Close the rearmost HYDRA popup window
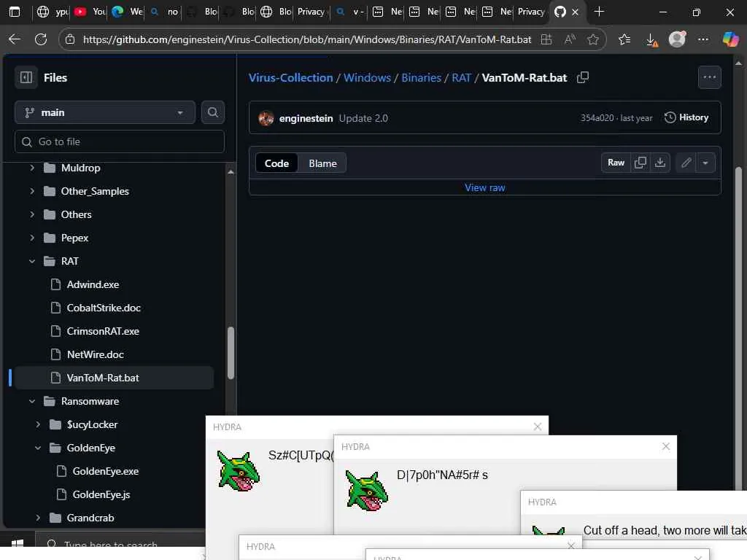 pos(538,427)
